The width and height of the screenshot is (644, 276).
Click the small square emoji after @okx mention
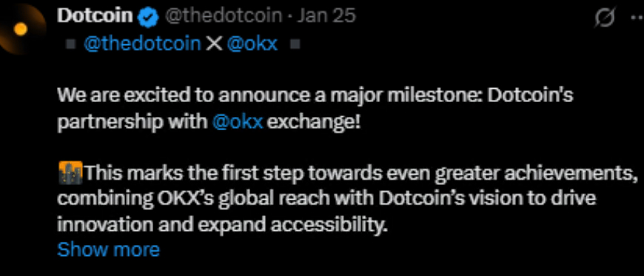click(x=295, y=44)
